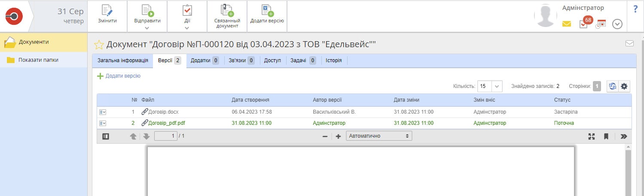Toggle the PDF viewer sidebar panel
The image size is (644, 196).
106,136
